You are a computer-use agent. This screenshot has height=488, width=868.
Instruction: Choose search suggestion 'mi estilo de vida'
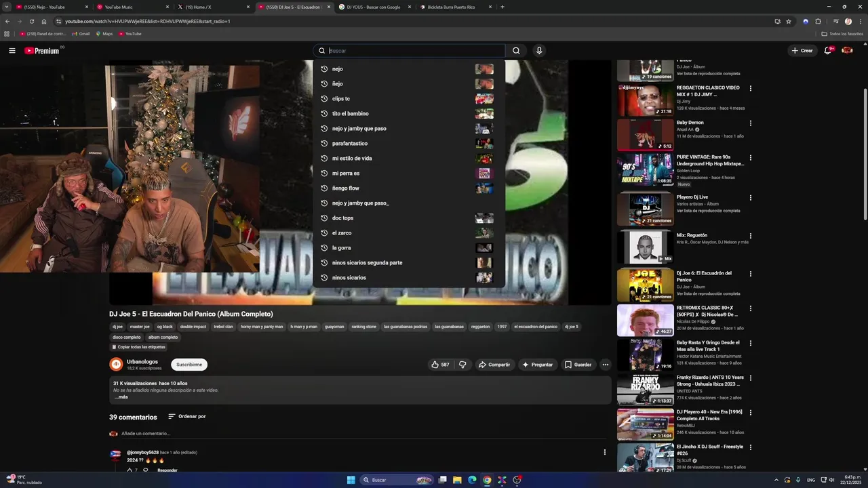409,159
